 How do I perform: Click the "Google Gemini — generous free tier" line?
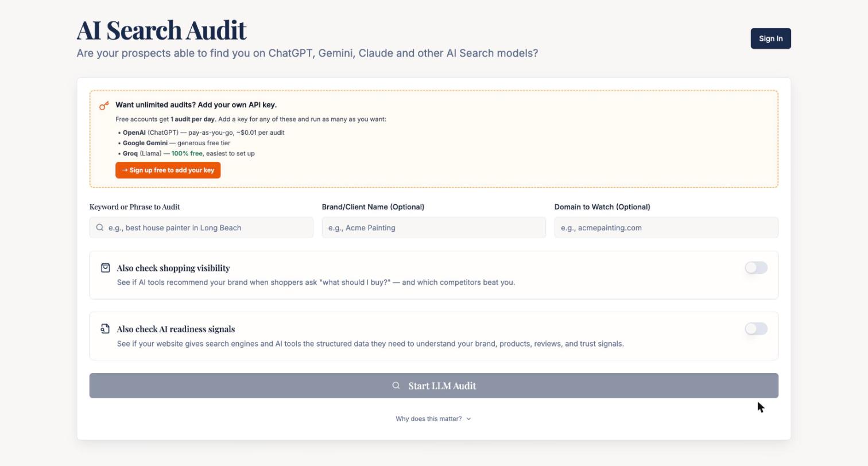[x=174, y=143]
